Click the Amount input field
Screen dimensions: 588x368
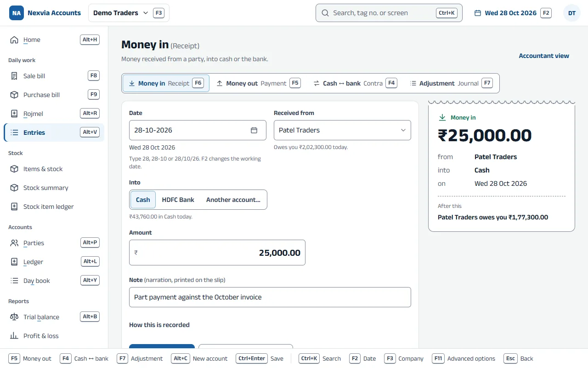[217, 253]
